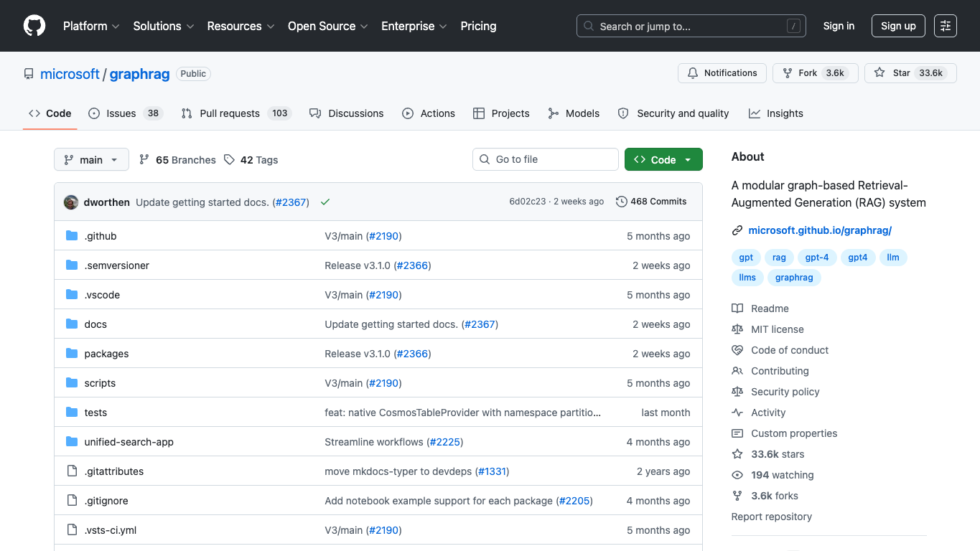This screenshot has width=980, height=551.
Task: Switch to the Pull requests tab
Action: (x=236, y=113)
